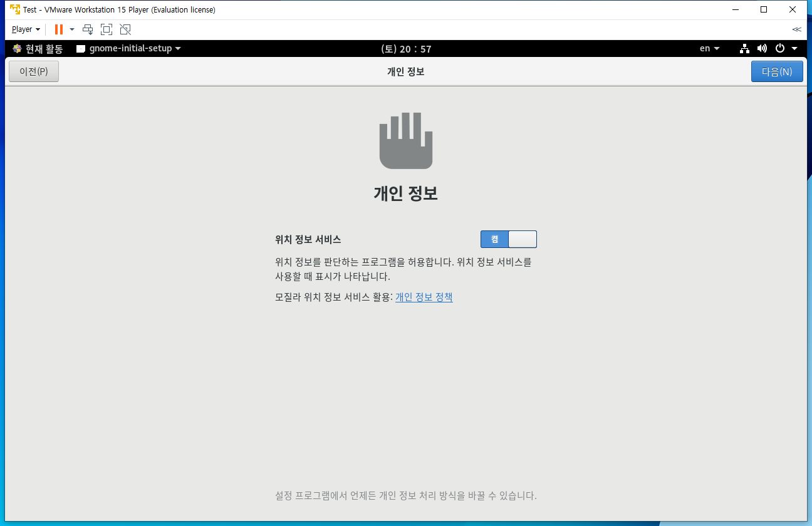The height and width of the screenshot is (526, 812).
Task: Pause the virtual machine with the orange icon
Action: [59, 29]
